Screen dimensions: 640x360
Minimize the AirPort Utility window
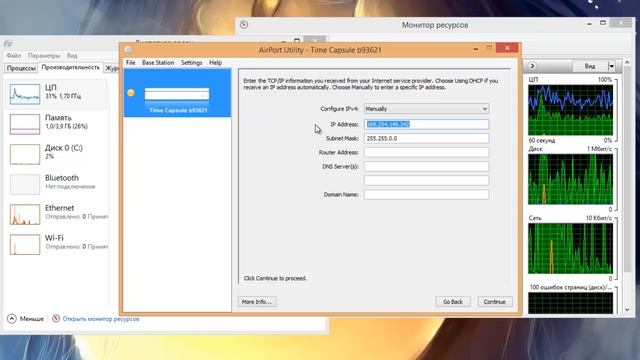476,49
